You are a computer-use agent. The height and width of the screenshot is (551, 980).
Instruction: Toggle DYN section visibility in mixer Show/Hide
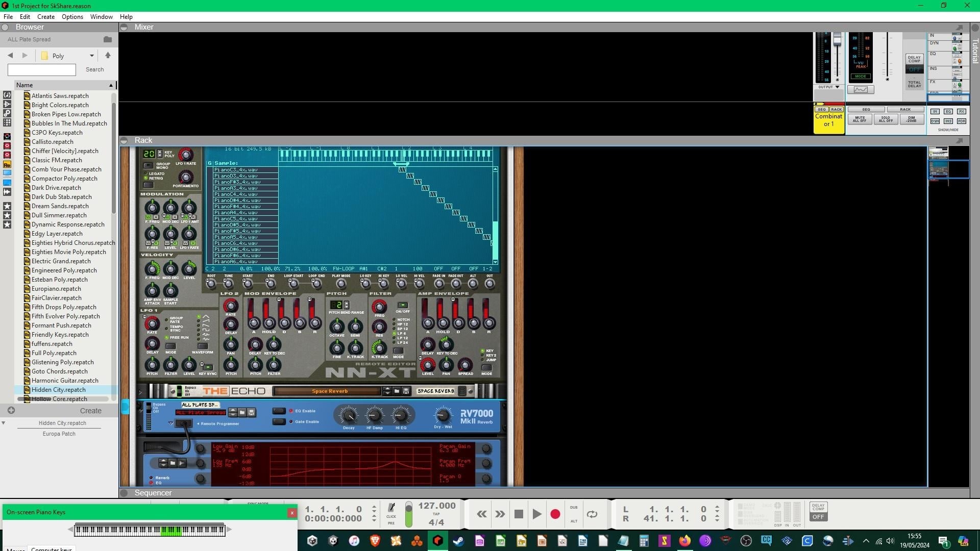935,121
